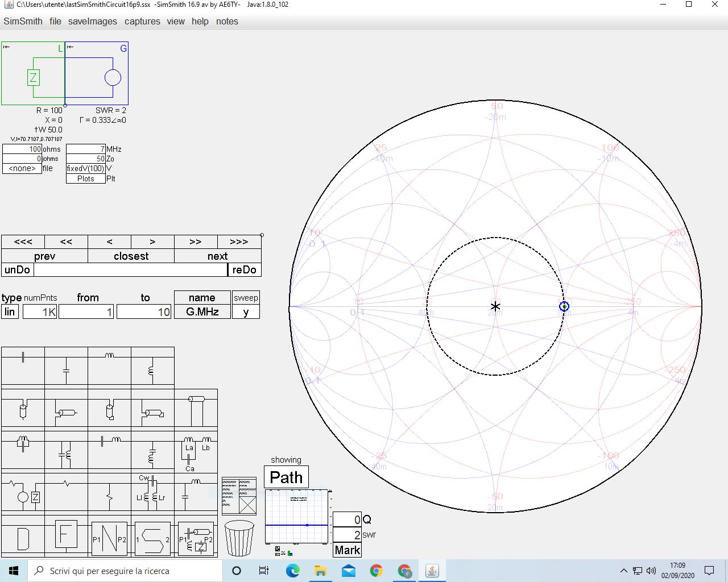728x582 pixels.
Task: Open the file menu
Action: coord(55,21)
